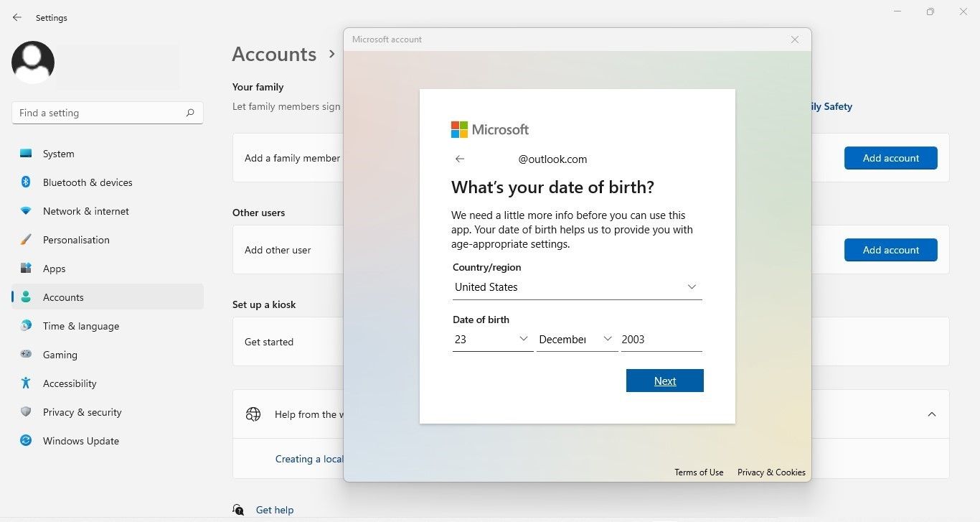Open the Creating a local help link

point(309,459)
